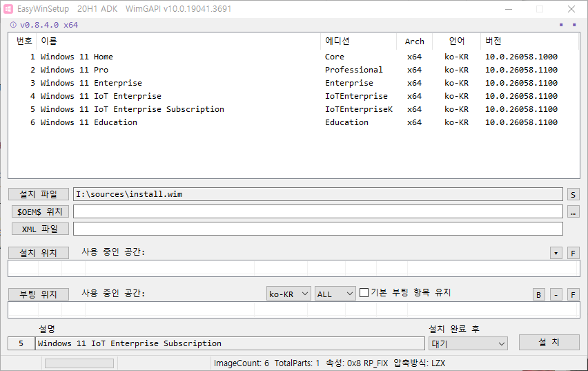Sort list by 이름 column header
The image size is (588, 371).
coord(178,41)
